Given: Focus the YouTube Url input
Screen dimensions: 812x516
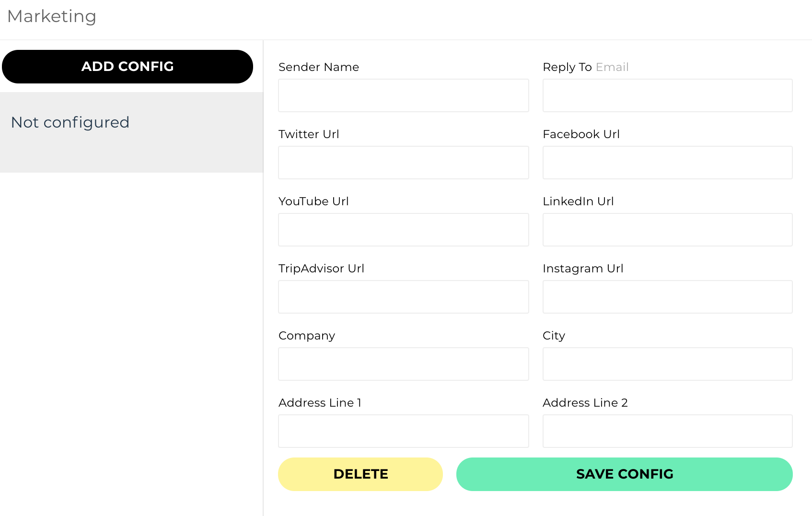Looking at the screenshot, I should pyautogui.click(x=403, y=230).
